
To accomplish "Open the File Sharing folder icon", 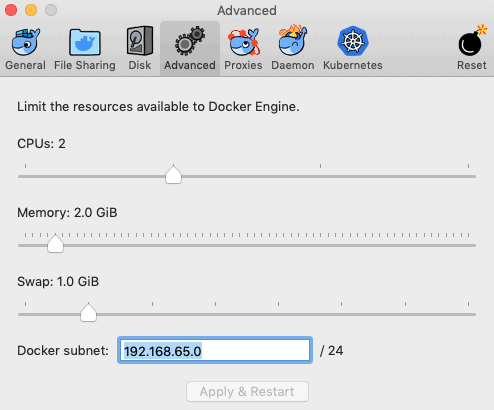I will [x=85, y=42].
